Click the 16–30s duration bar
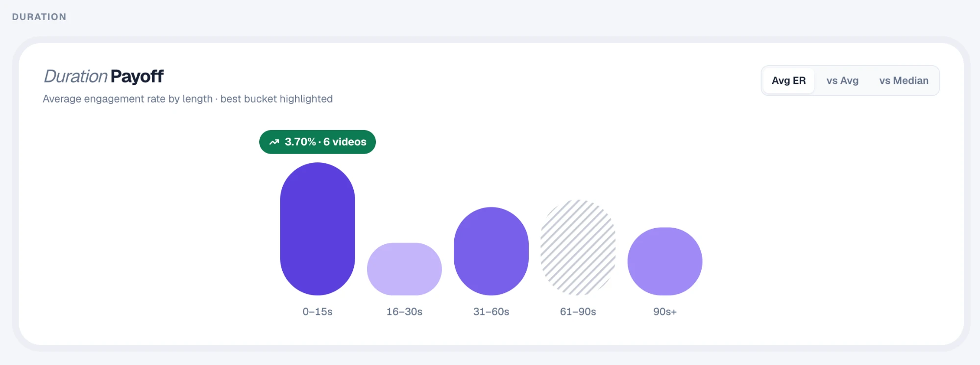The height and width of the screenshot is (365, 980). coord(404,269)
